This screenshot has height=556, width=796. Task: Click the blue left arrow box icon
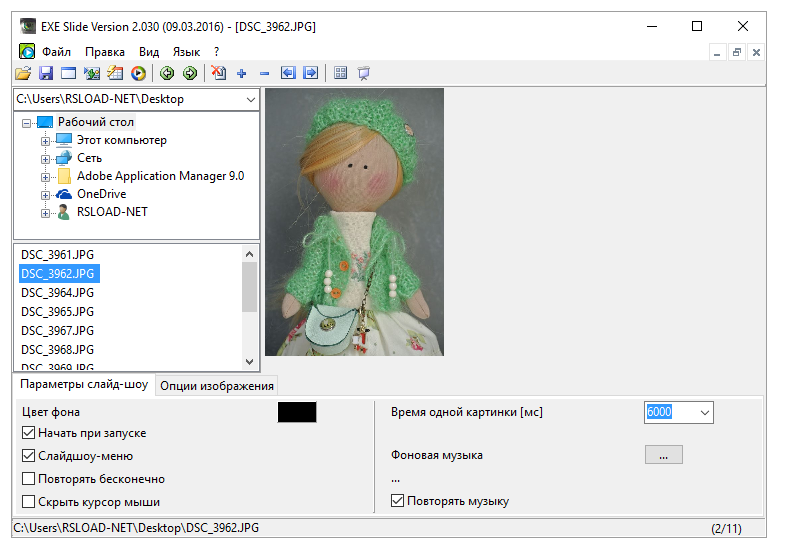(x=288, y=73)
